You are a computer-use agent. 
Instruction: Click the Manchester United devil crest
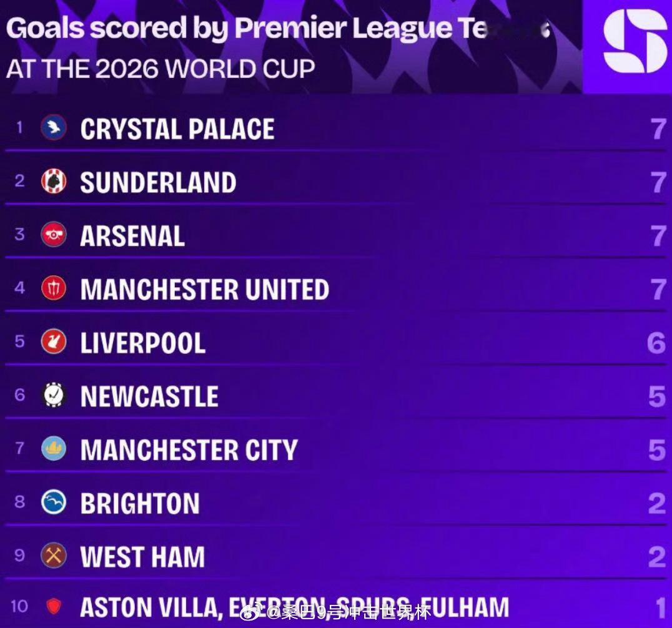(x=54, y=288)
